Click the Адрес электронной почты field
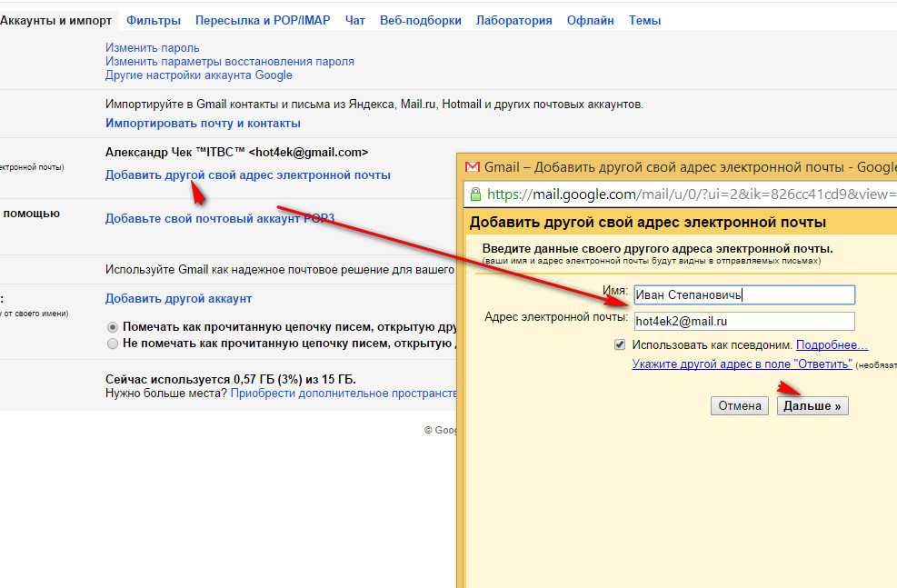The height and width of the screenshot is (588, 897). point(744,322)
